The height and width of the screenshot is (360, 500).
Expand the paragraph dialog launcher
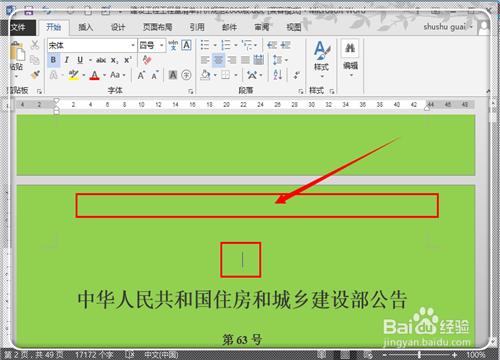[x=300, y=91]
